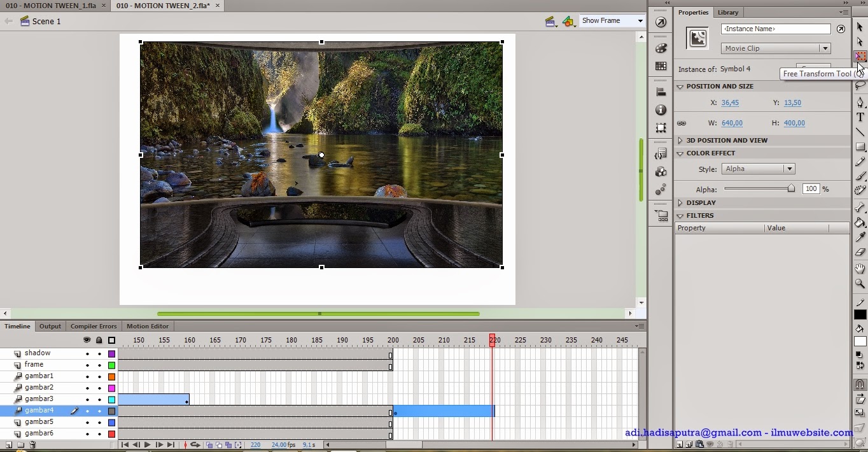
Task: Open the Show Frame zoom dropdown
Action: pyautogui.click(x=612, y=21)
